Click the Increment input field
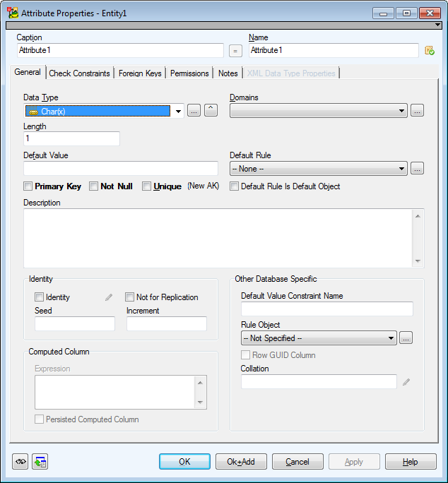The width and height of the screenshot is (448, 483). coord(167,323)
